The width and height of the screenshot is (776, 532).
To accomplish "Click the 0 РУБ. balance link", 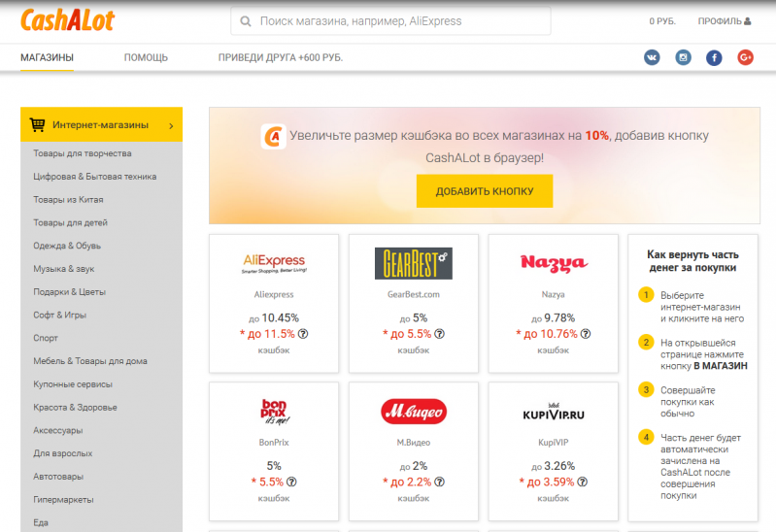I will coord(662,21).
